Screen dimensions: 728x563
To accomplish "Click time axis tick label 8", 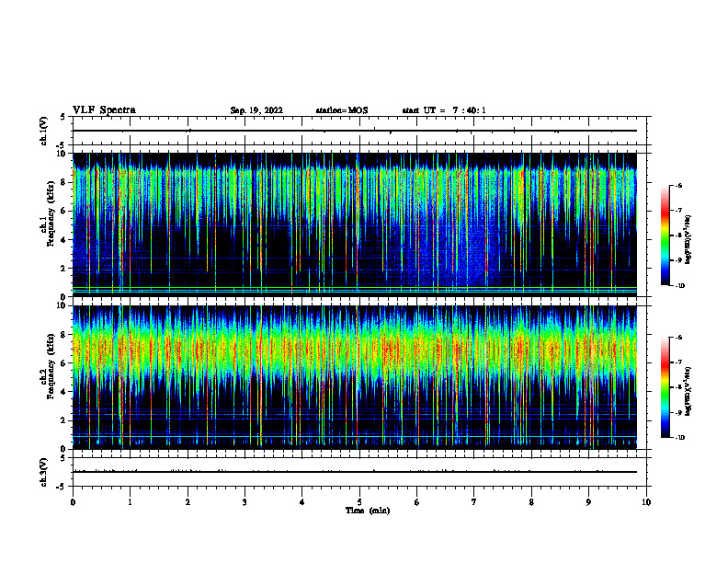I will [531, 502].
